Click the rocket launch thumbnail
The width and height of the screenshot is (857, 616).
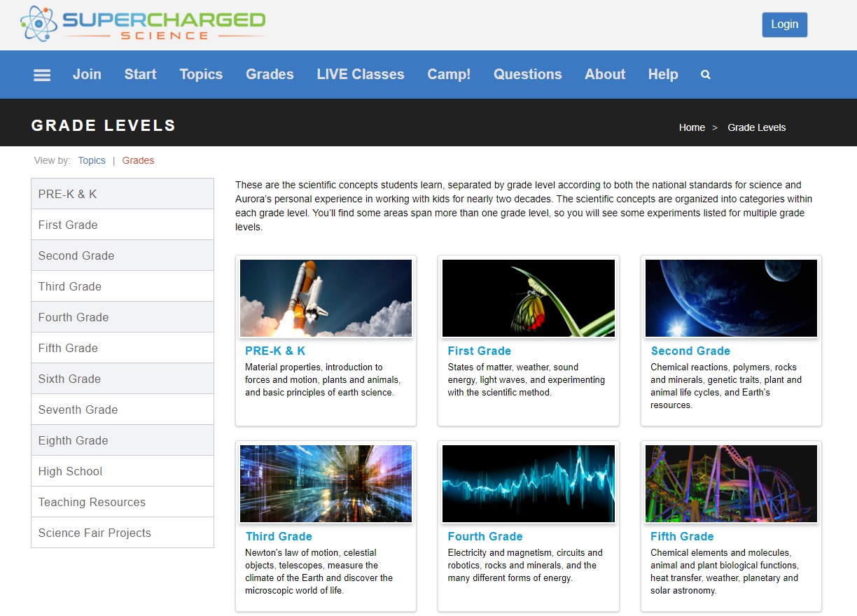tap(326, 298)
